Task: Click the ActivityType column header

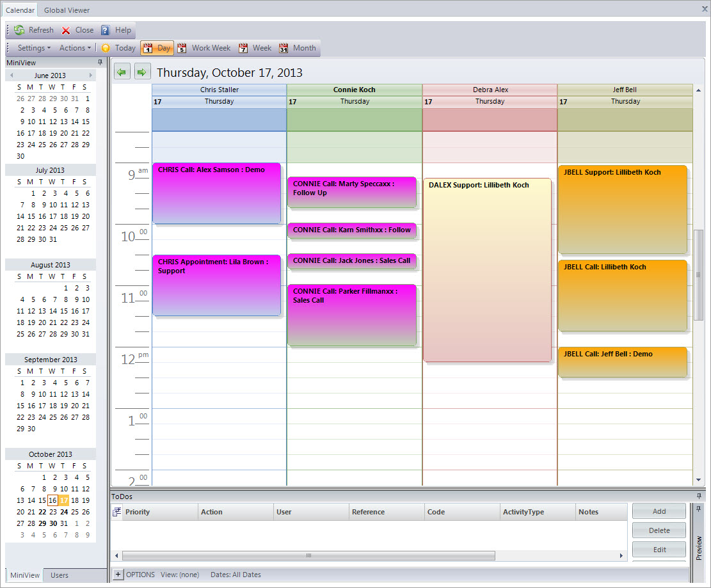Action: point(538,512)
